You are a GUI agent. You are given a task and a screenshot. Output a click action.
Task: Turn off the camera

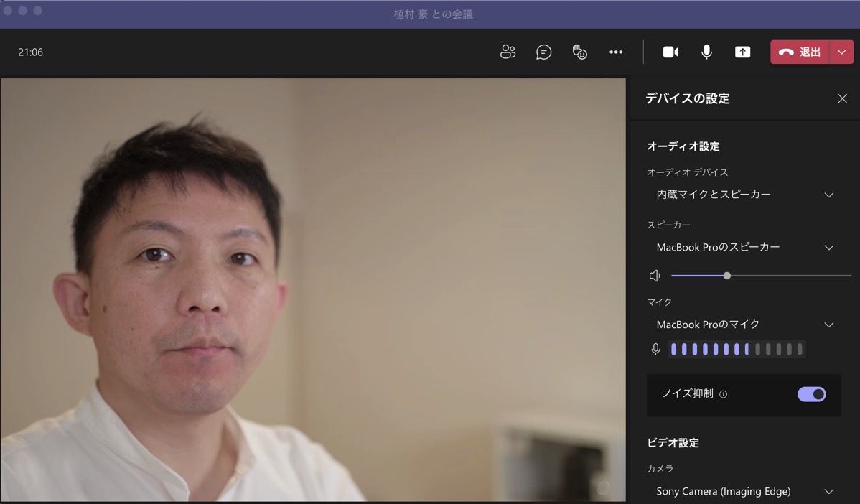(670, 52)
